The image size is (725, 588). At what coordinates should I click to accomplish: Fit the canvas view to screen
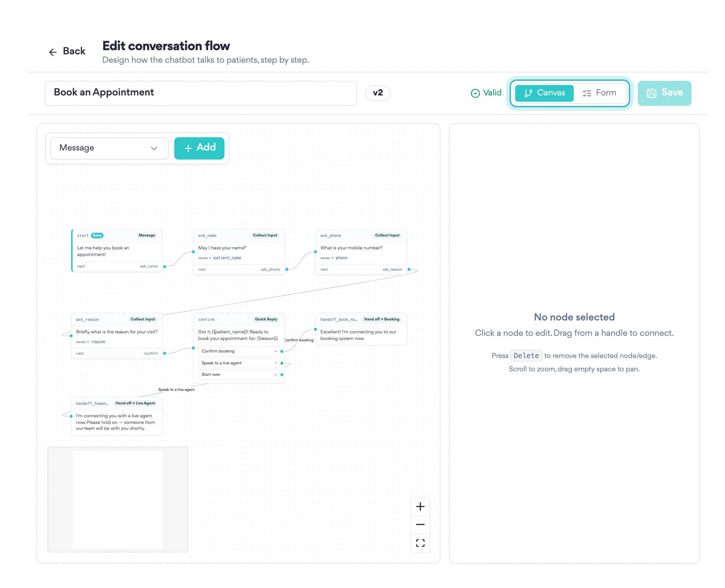[x=420, y=543]
